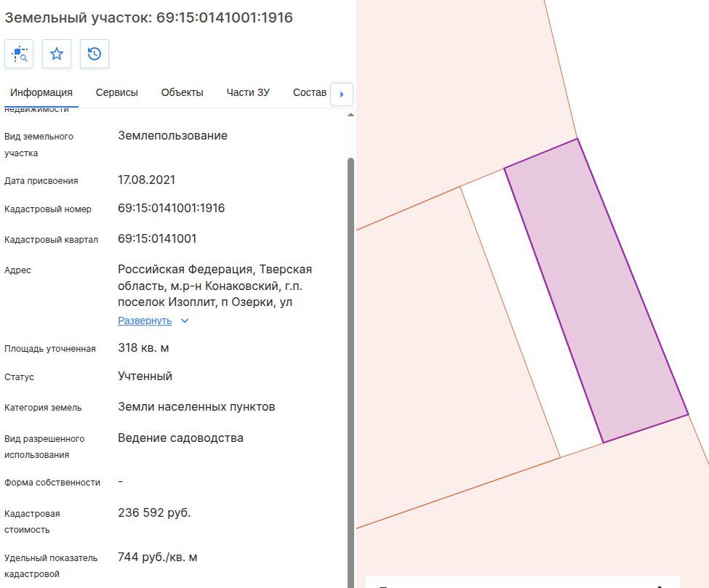
Task: Click cadastral quarter value 69:15:0141001
Action: pos(157,238)
